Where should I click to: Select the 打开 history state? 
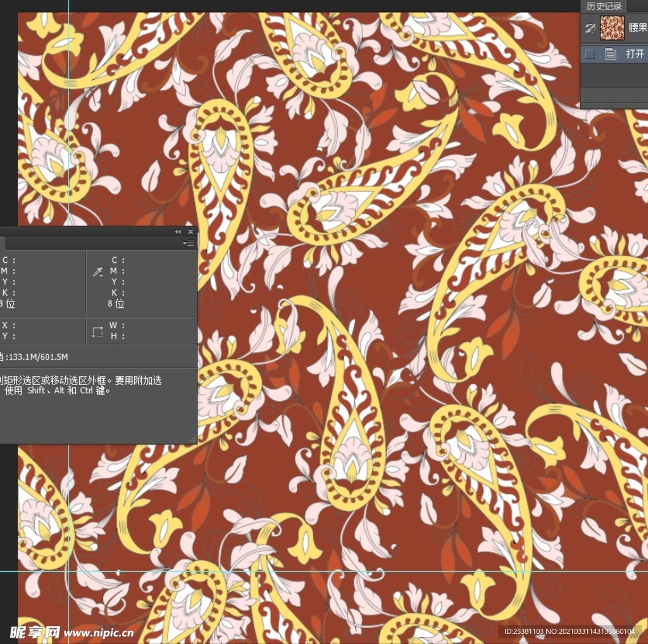tap(635, 54)
